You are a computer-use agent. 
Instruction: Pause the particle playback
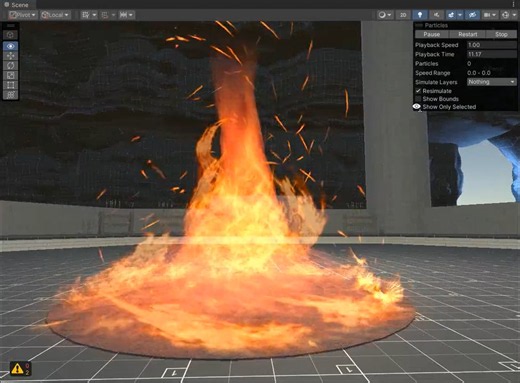432,34
